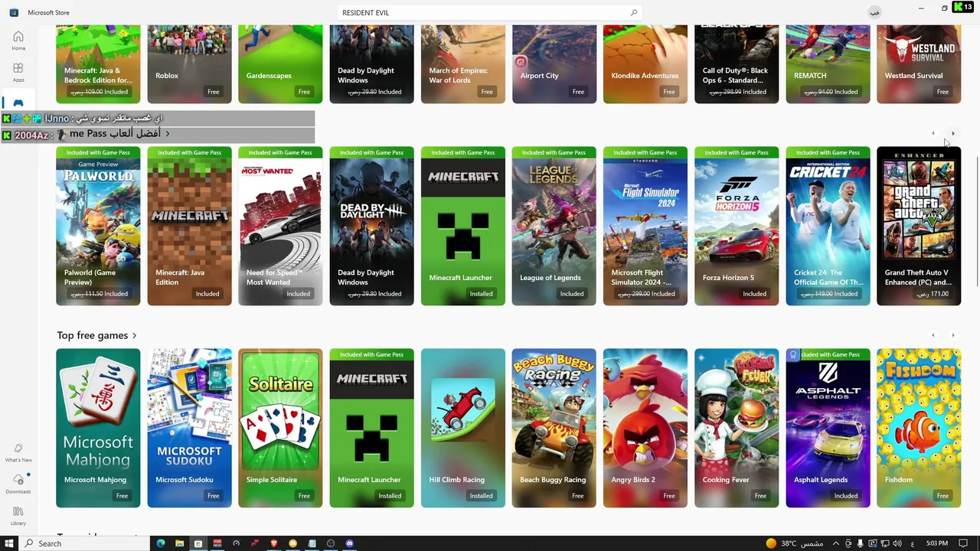This screenshot has height=551, width=980.
Task: Open File Explorer from the taskbar
Action: (x=180, y=543)
